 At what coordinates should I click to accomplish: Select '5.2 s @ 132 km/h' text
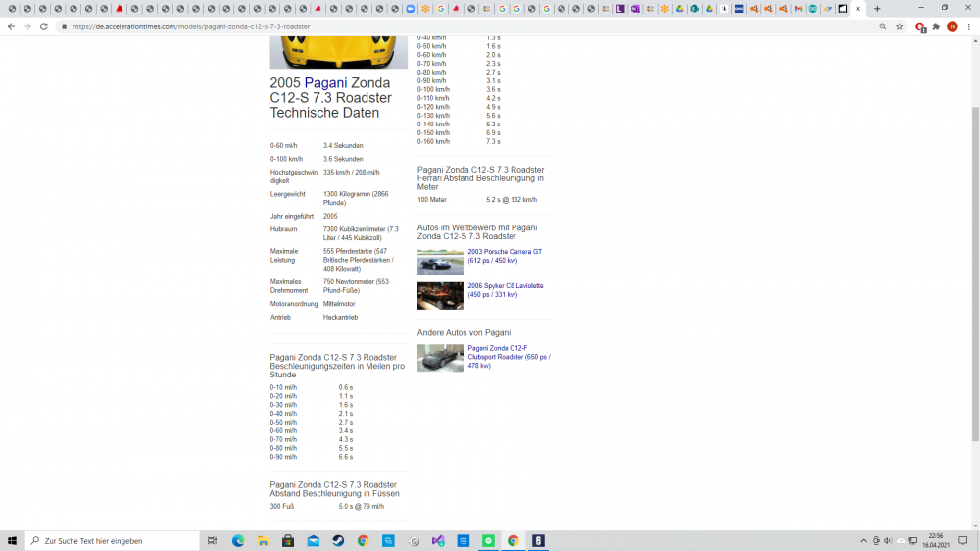[x=512, y=200]
